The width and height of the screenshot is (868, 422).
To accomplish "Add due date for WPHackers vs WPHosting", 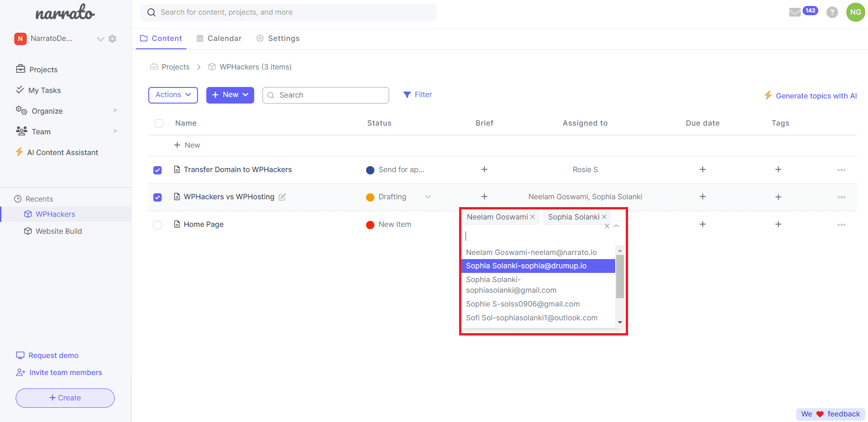I will point(703,197).
